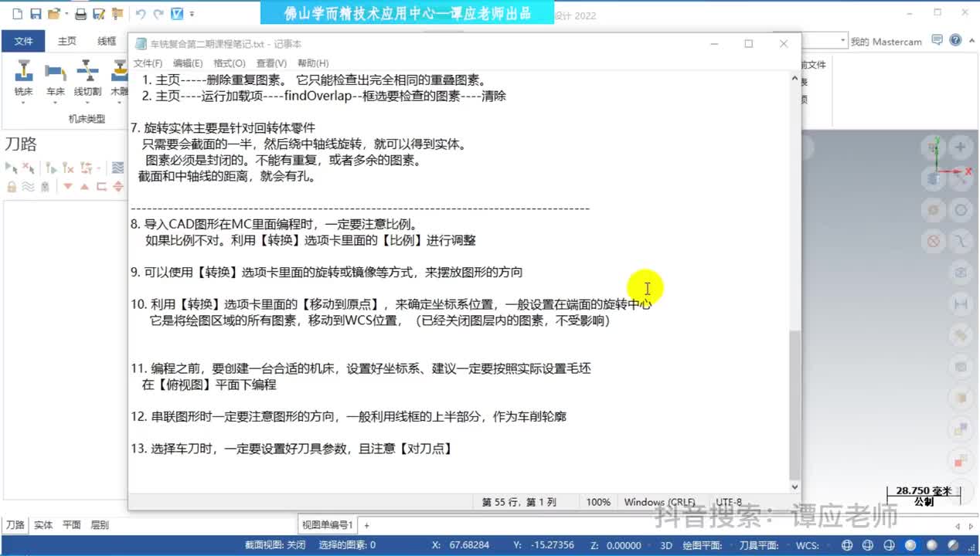Open Notepad 查看(V) menu

[x=271, y=63]
